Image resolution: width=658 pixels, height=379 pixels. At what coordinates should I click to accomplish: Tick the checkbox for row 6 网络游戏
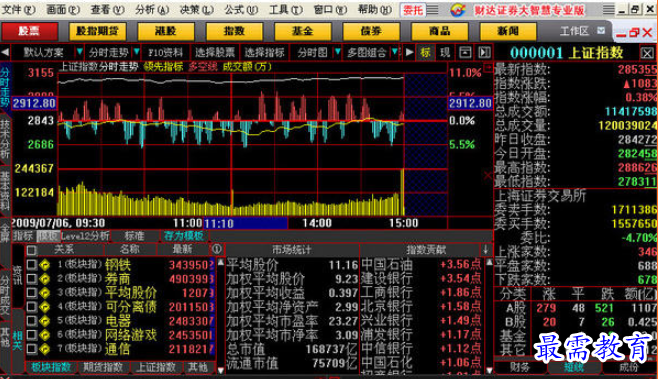(31, 335)
